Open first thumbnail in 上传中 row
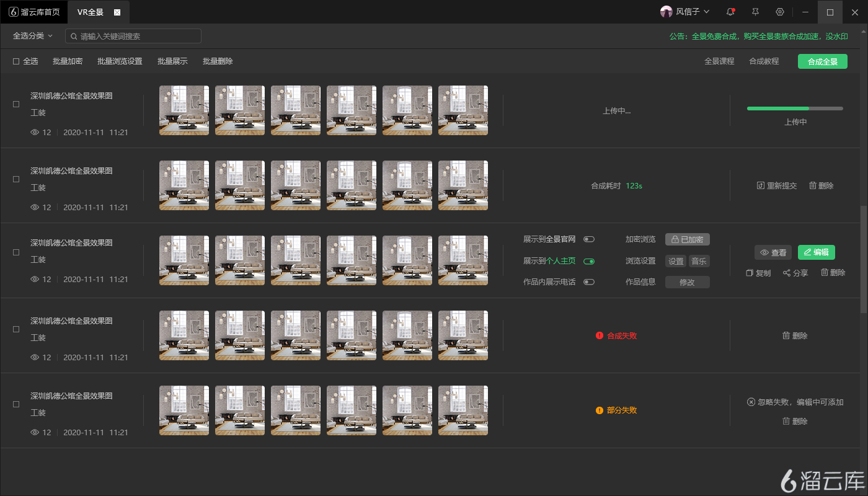Screen dimensions: 868x496 coord(184,110)
